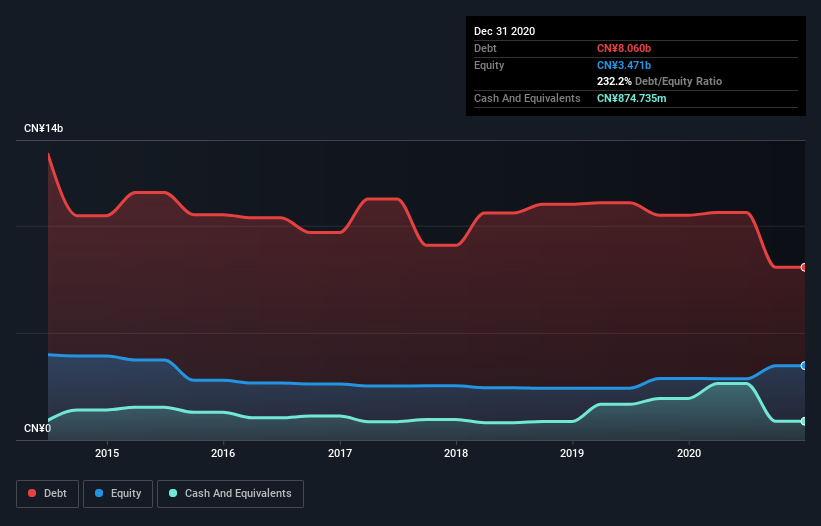Click the Dec 31 2020 tooltip date
The height and width of the screenshot is (526, 821).
point(504,31)
